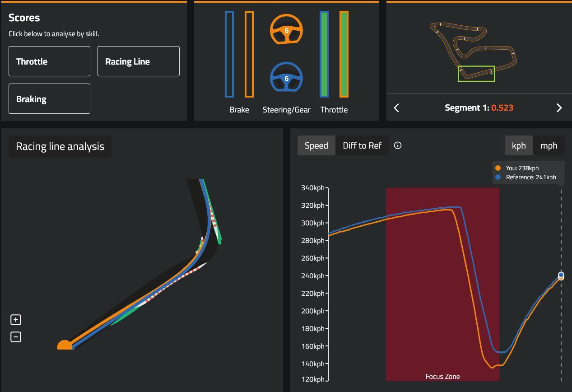Switch speed units to kph

tap(519, 145)
